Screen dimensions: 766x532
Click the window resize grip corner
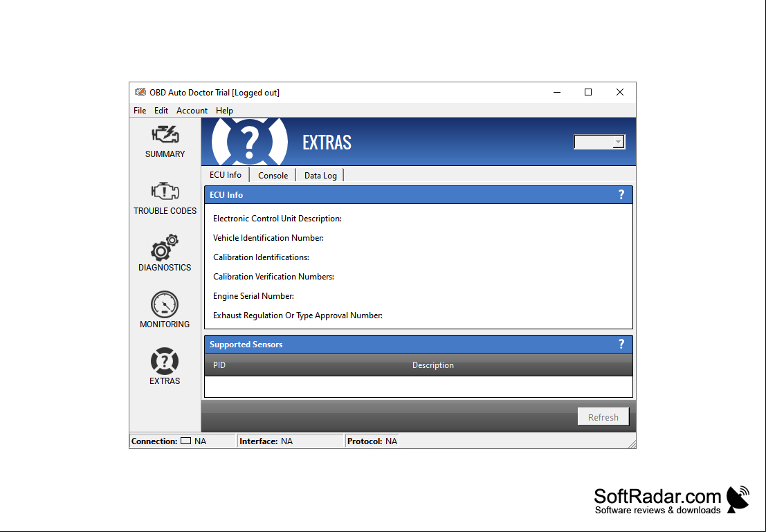[x=631, y=443]
